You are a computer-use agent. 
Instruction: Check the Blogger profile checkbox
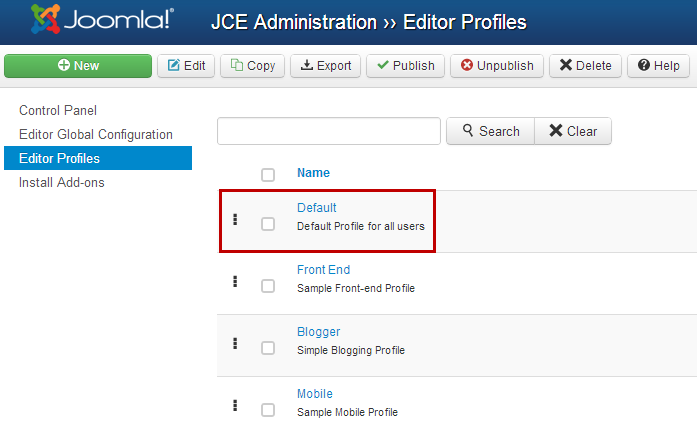tap(268, 348)
